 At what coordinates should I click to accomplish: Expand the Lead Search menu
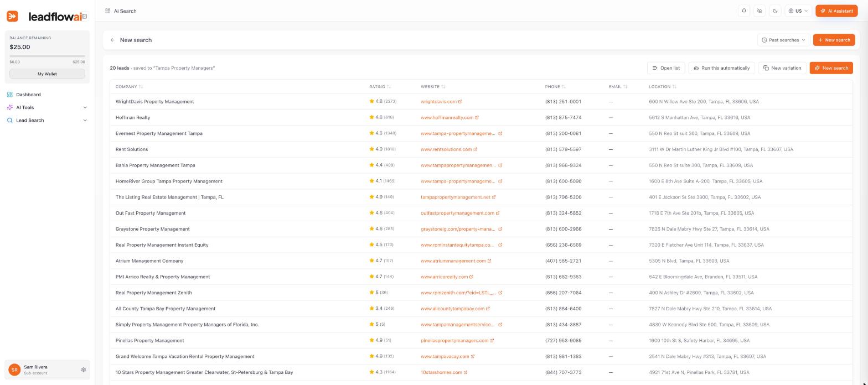coord(47,120)
